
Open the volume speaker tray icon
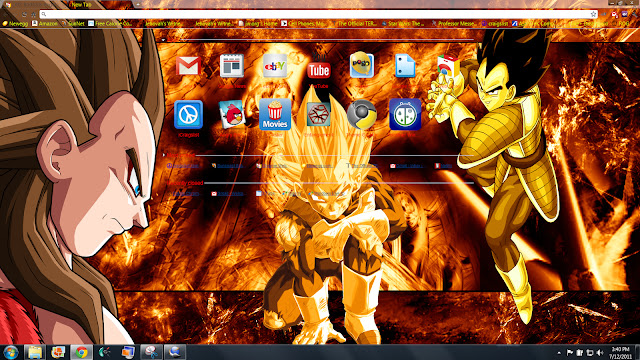pos(600,353)
